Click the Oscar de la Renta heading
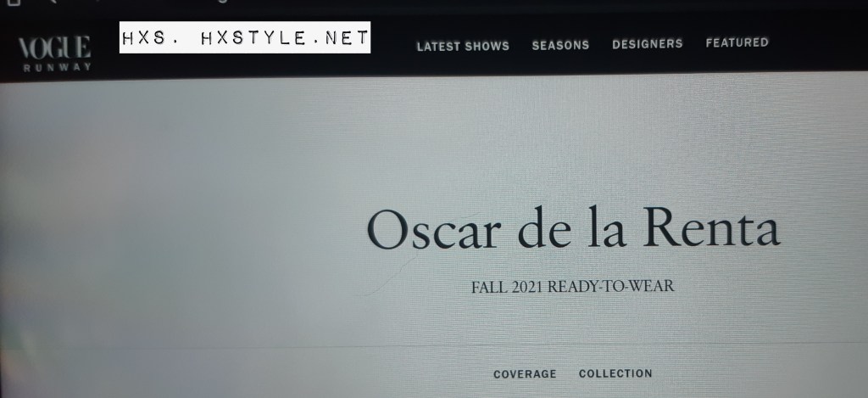 click(574, 227)
